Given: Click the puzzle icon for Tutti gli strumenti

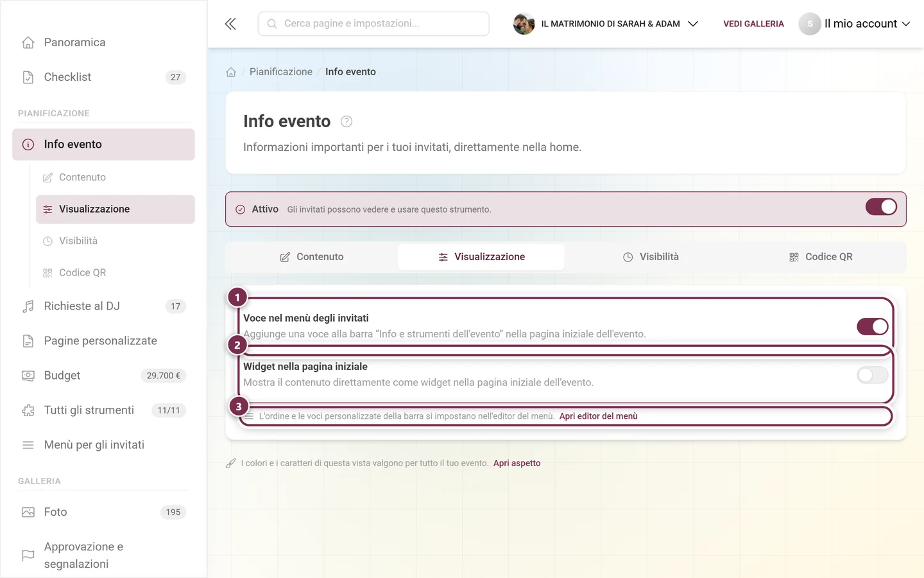Looking at the screenshot, I should click(28, 410).
